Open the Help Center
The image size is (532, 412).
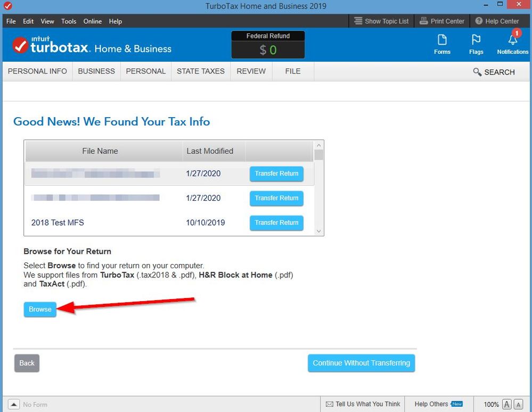pyautogui.click(x=497, y=21)
